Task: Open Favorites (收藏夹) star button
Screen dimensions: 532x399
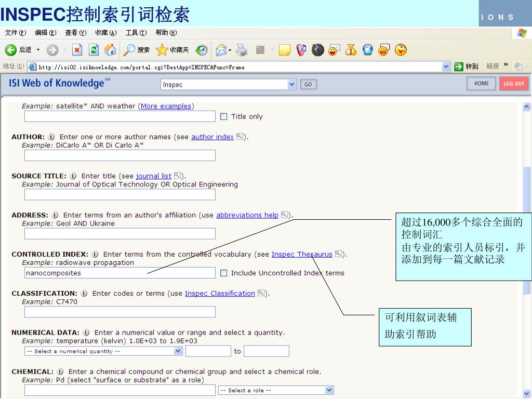Action: (172, 50)
